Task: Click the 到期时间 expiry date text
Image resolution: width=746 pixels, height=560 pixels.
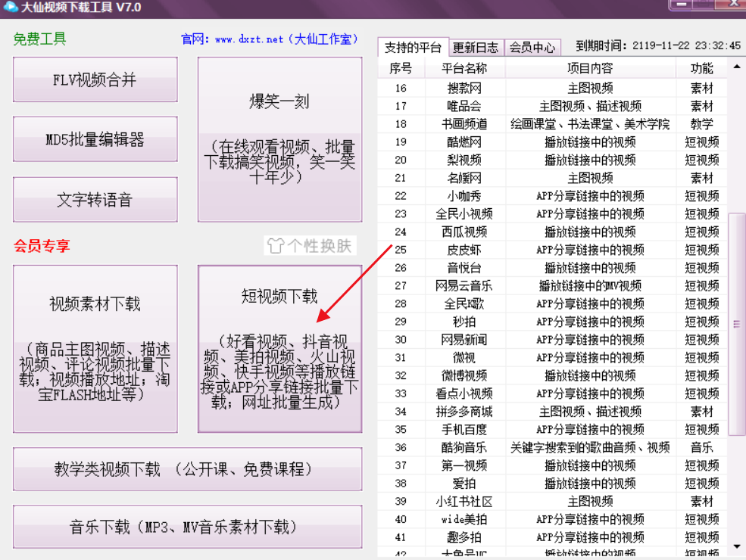Action: coord(658,45)
